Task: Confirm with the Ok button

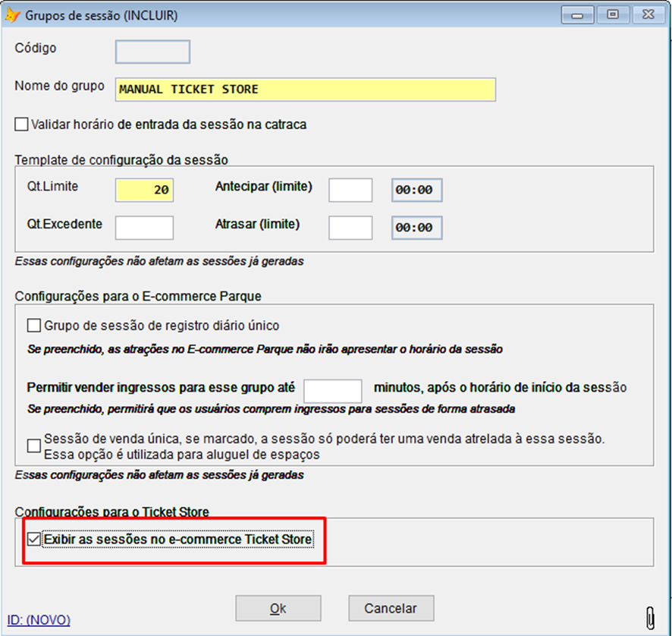Action: point(278,608)
